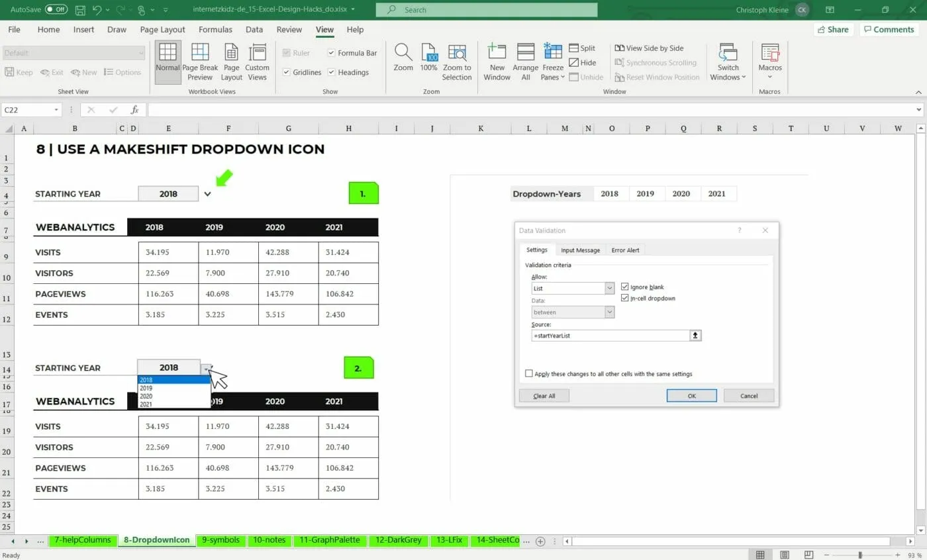Switch to the Formulas ribbon tab

click(x=215, y=29)
